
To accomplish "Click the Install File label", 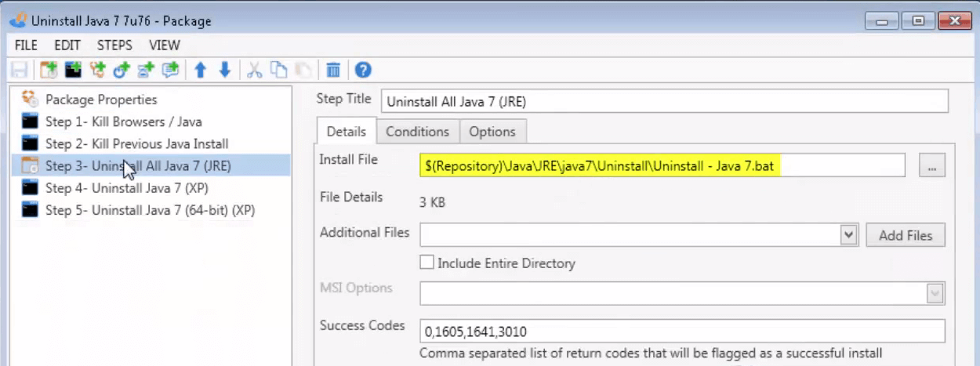I will pos(348,159).
